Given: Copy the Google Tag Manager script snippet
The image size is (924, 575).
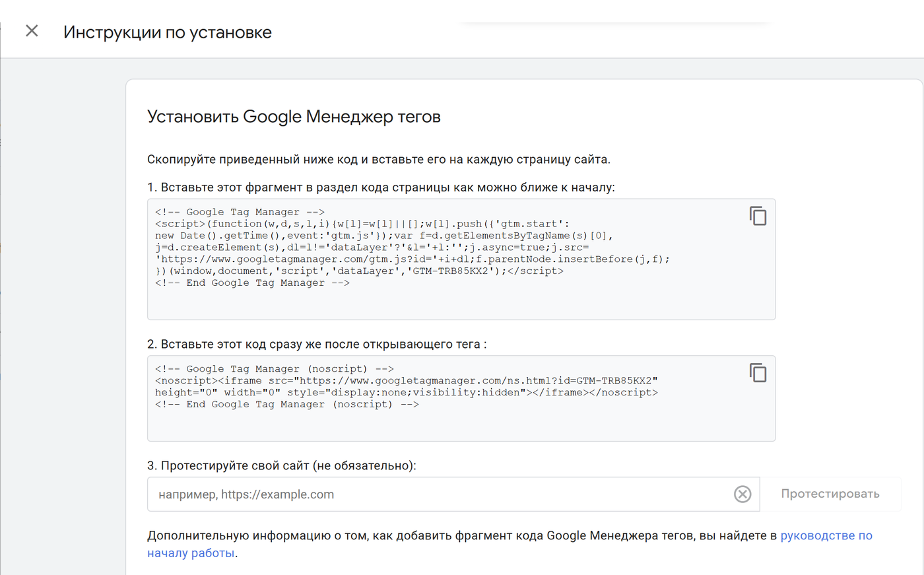Looking at the screenshot, I should (758, 216).
